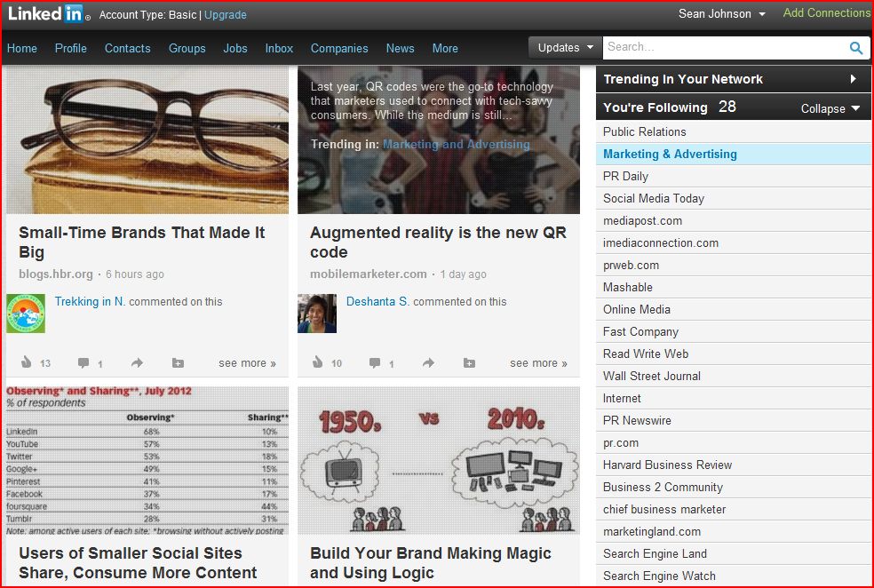Open the Sean Johnson account menu
Screen dimensions: 874x588
722,14
